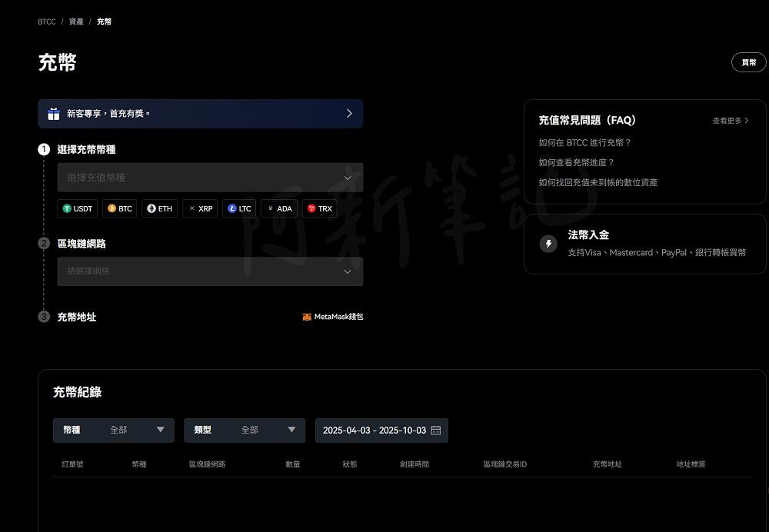Go to 資產 in breadcrumb
The width and height of the screenshot is (769, 532).
[76, 22]
